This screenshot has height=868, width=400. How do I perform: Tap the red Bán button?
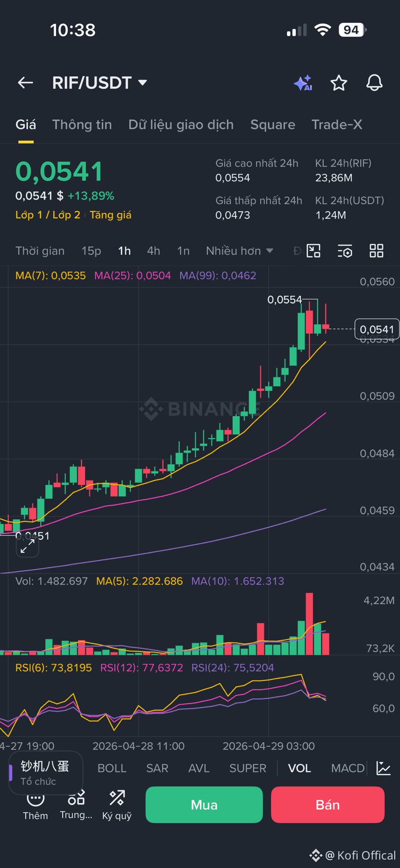point(328,805)
